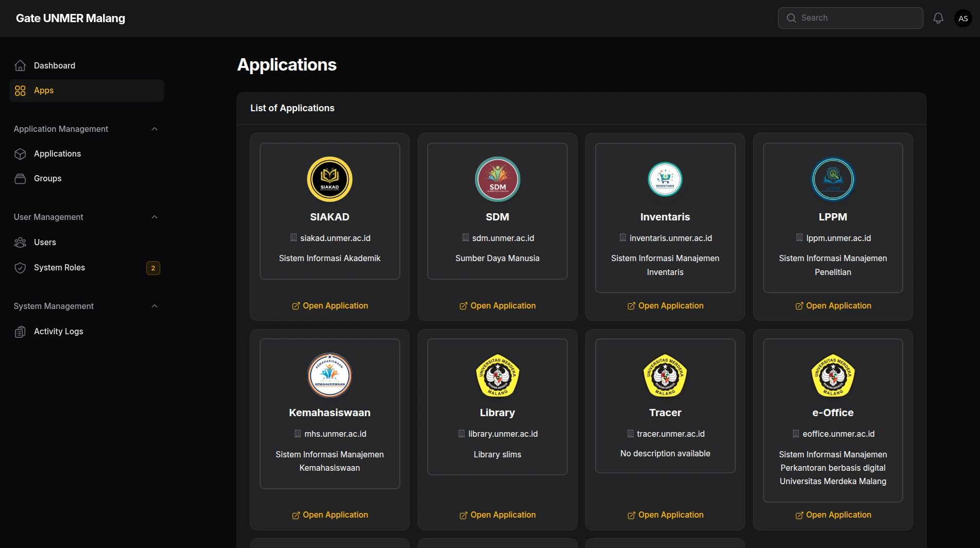Click the Search input field
Viewport: 980px width, 548px height.
[850, 18]
